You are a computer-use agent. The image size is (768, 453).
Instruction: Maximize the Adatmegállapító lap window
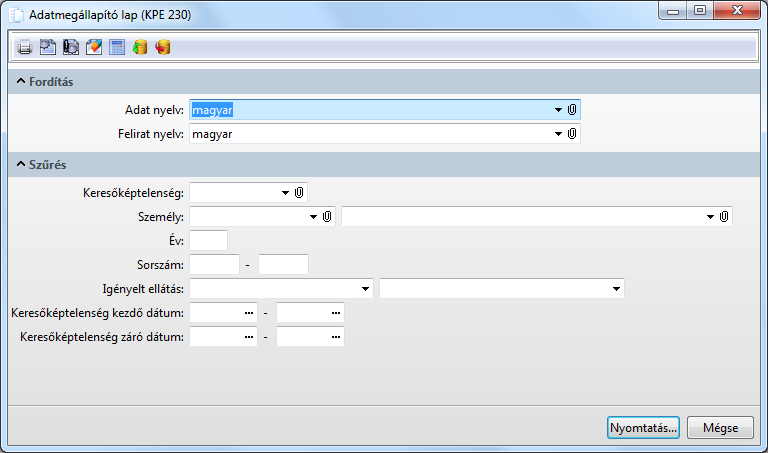click(x=700, y=11)
